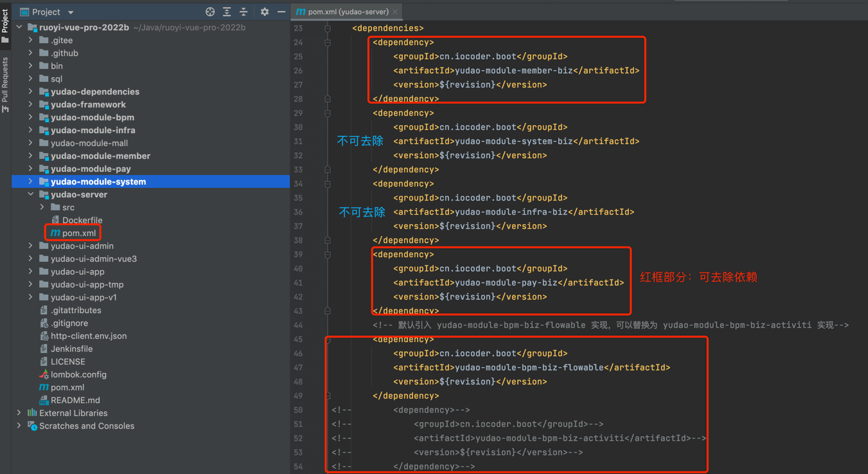Image resolution: width=868 pixels, height=474 pixels.
Task: Select the Jenkinsfile in project tree
Action: tap(71, 349)
